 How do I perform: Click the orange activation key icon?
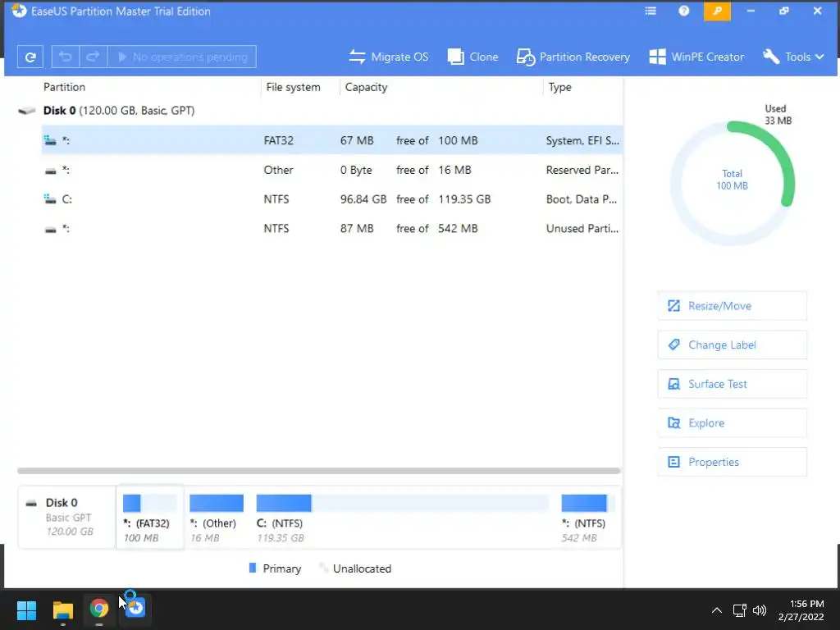[717, 11]
